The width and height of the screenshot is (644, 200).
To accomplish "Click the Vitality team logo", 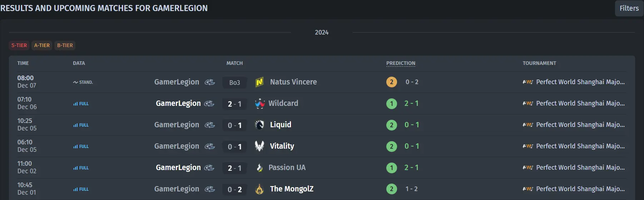I will point(259,146).
